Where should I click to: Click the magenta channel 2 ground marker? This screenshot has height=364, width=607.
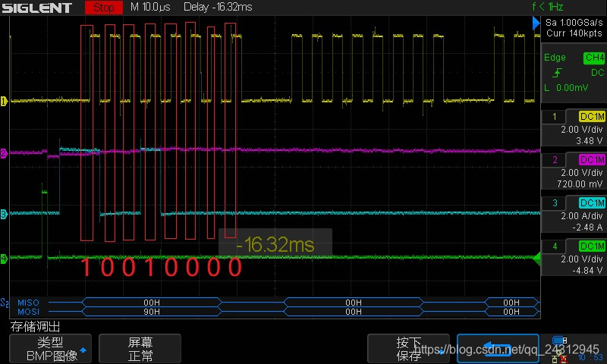pos(4,153)
